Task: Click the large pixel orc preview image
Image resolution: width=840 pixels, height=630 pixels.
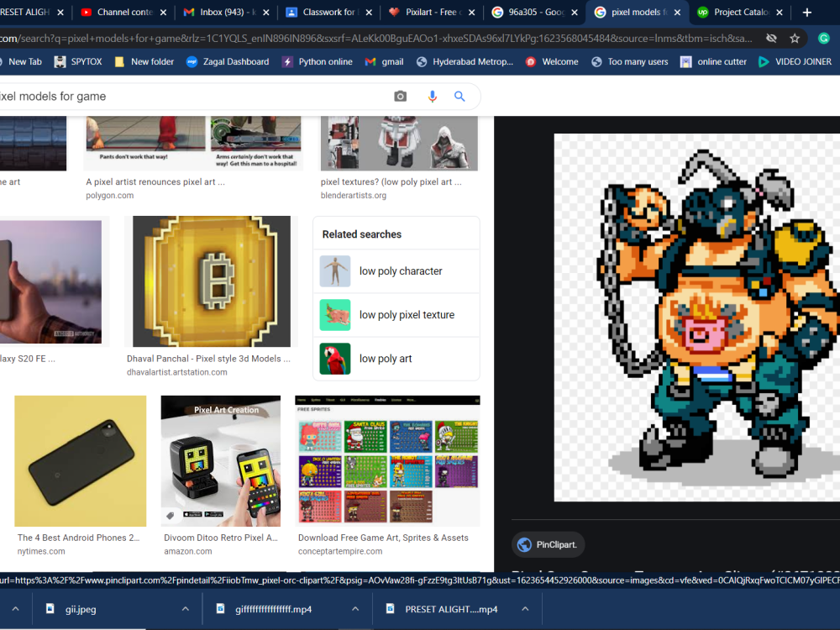Action: [697, 318]
